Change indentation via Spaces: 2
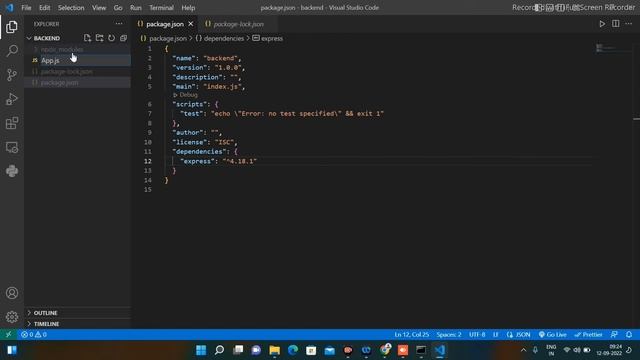Image resolution: width=640 pixels, height=360 pixels. [449, 334]
